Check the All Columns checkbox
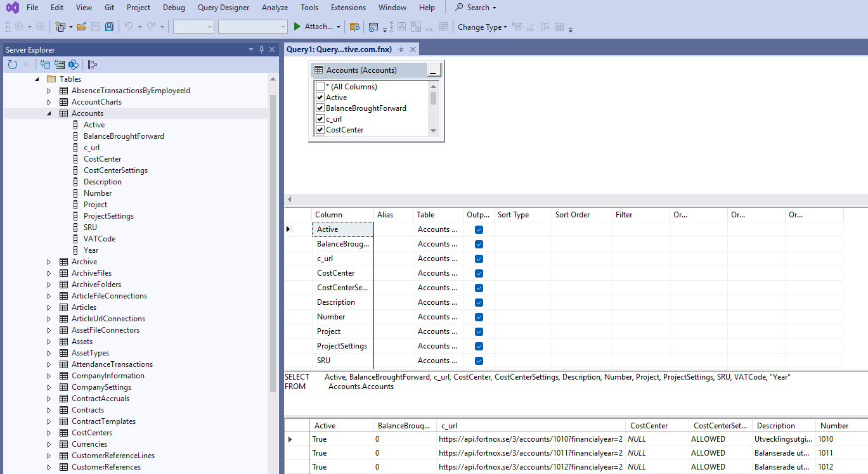 tap(320, 87)
